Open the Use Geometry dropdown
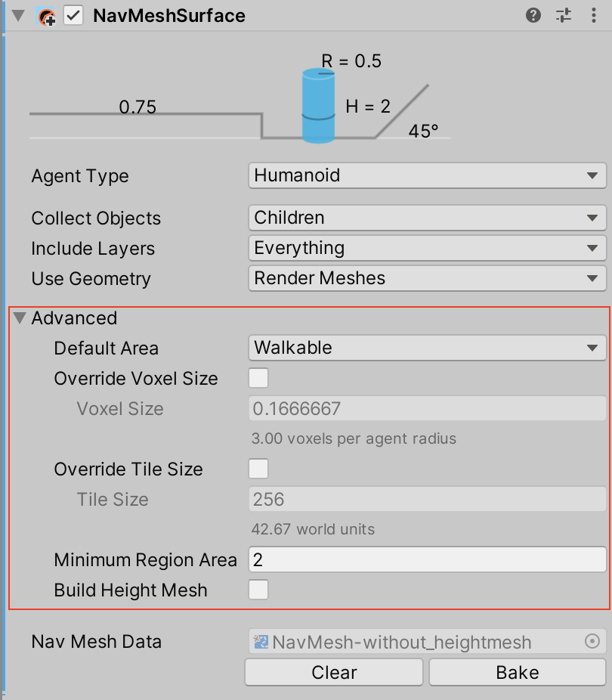 pos(427,279)
